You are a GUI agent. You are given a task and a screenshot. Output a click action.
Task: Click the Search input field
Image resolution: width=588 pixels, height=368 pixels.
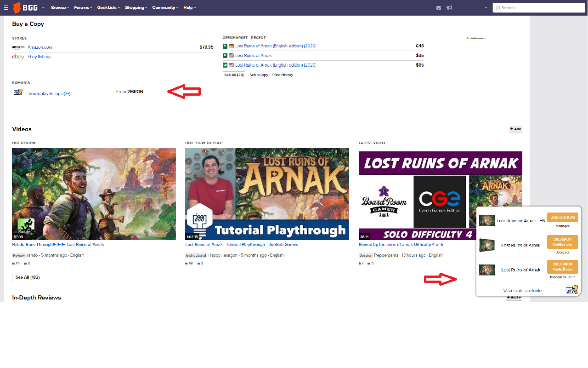coord(539,8)
